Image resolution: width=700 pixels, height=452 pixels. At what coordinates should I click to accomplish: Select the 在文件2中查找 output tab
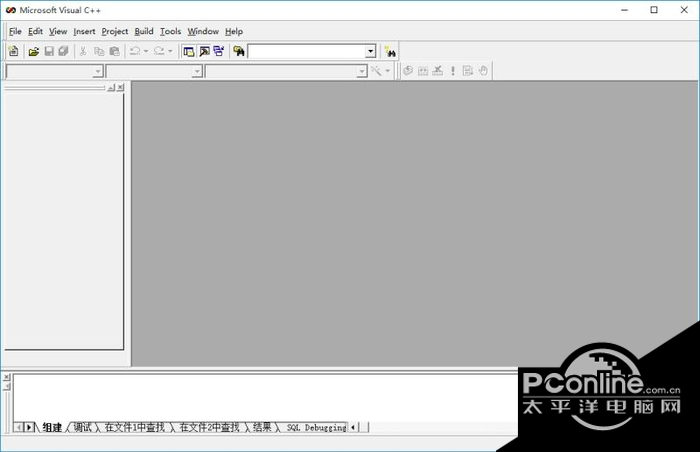[209, 427]
